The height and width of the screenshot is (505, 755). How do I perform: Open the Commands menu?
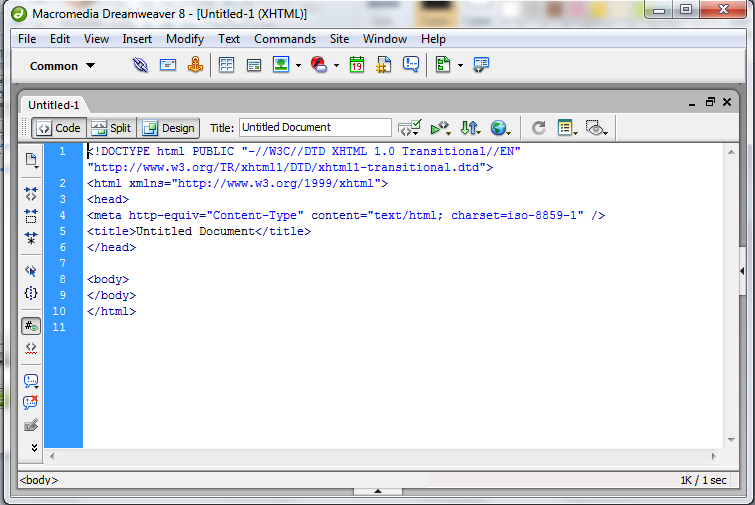click(285, 39)
